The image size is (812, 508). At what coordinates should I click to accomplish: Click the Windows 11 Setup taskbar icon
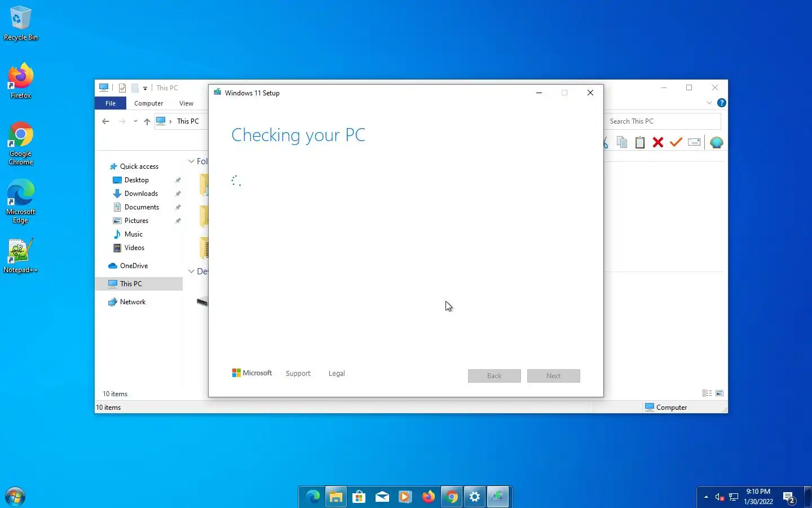pyautogui.click(x=498, y=497)
